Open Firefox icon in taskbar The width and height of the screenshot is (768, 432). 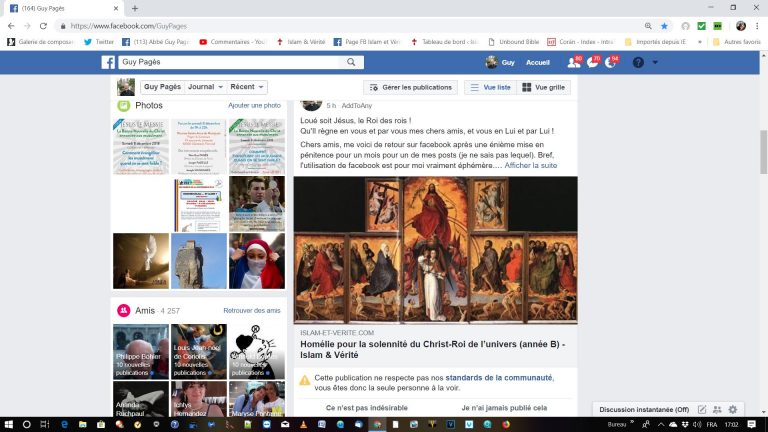point(505,424)
